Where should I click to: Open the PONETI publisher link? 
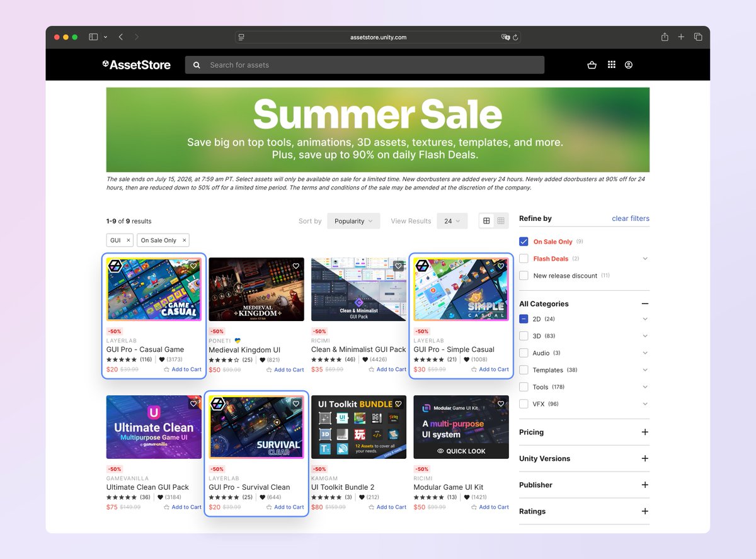[220, 341]
